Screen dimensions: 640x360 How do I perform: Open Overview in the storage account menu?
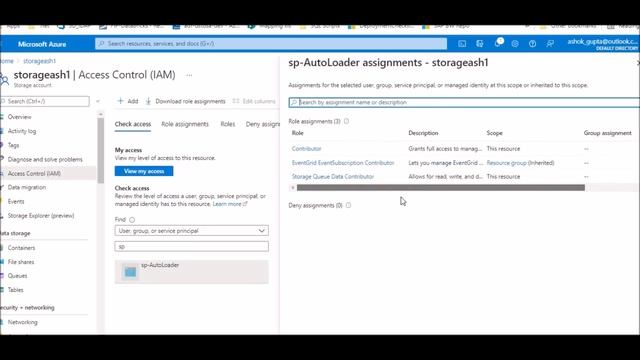19,117
